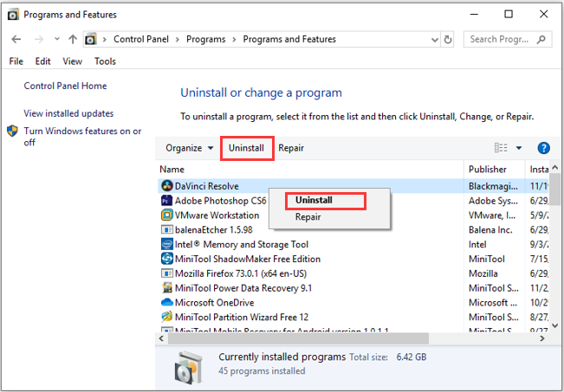This screenshot has width=564, height=392.
Task: Select Microsoft OneDrive entry
Action: pyautogui.click(x=214, y=303)
